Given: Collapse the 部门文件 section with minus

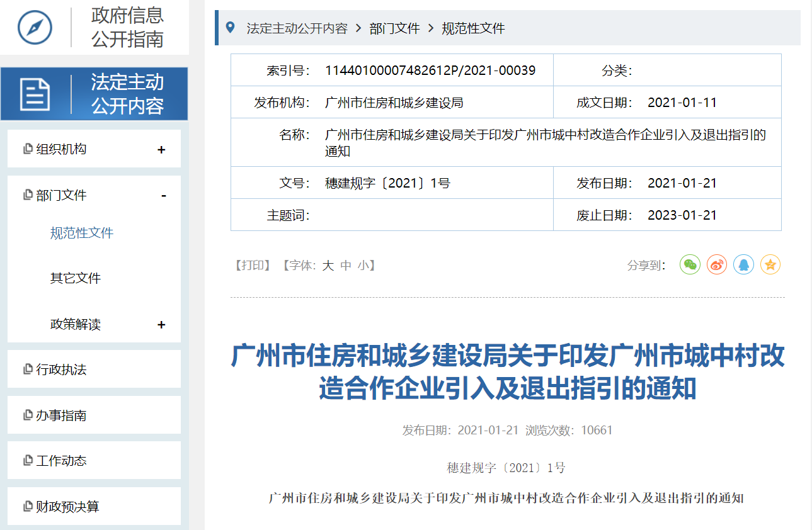Looking at the screenshot, I should tap(164, 196).
